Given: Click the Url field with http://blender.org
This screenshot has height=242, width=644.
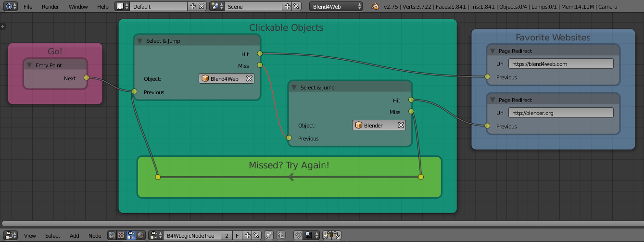Looking at the screenshot, I should (561, 113).
